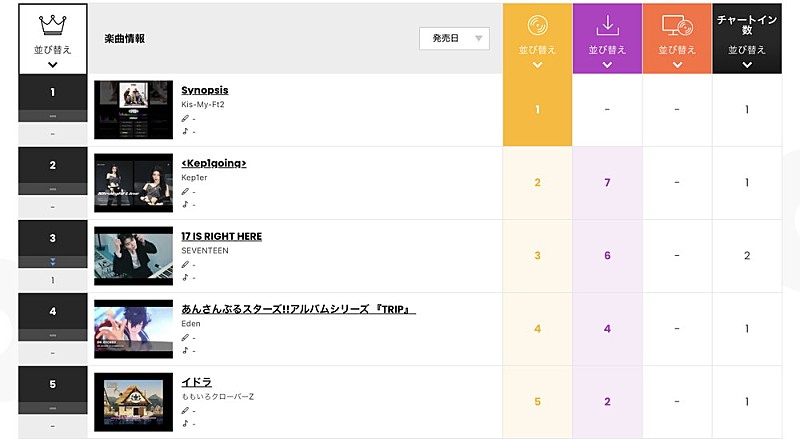Open the <Kep1going> album link
The image size is (800, 439).
(214, 163)
